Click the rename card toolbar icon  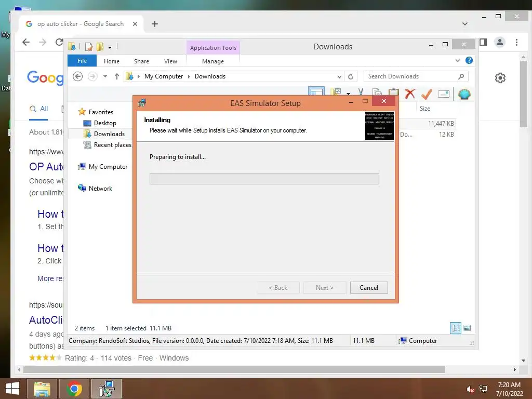tap(444, 94)
